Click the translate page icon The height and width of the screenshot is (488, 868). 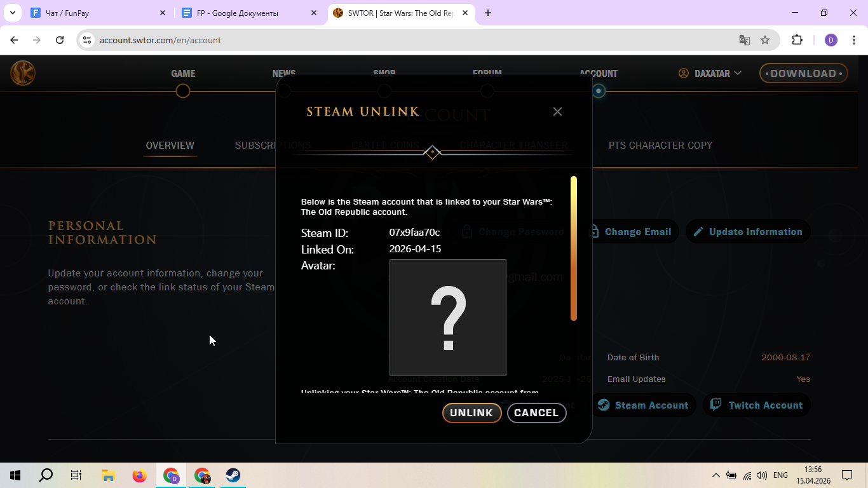(745, 40)
